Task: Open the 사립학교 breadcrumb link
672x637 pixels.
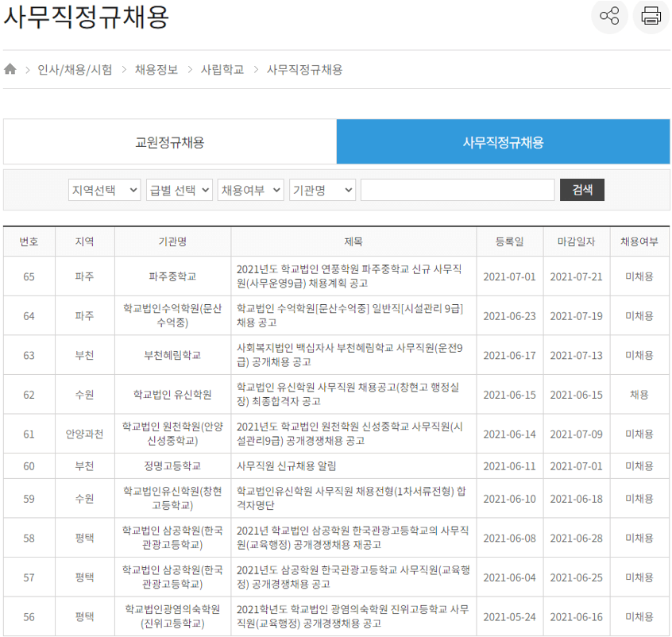Action: click(220, 68)
